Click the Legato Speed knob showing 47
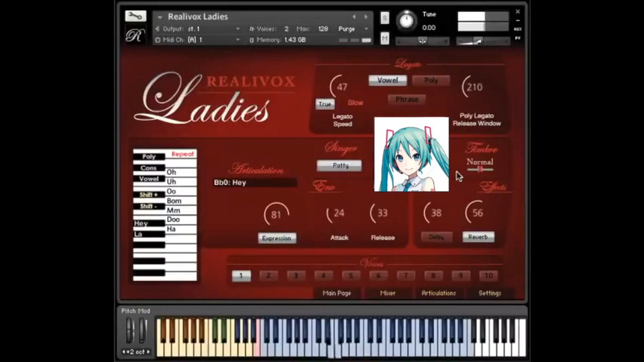The width and height of the screenshot is (644, 362). pos(341,86)
